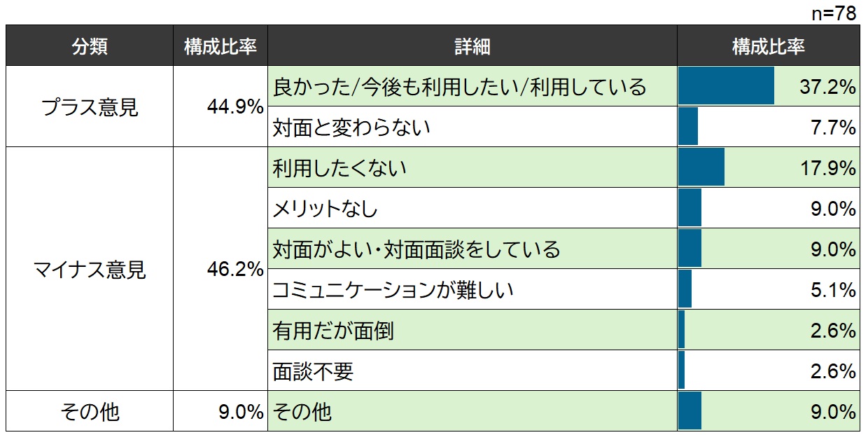Click the blue bar for 17.9%
Image resolution: width=868 pixels, height=435 pixels.
(701, 168)
